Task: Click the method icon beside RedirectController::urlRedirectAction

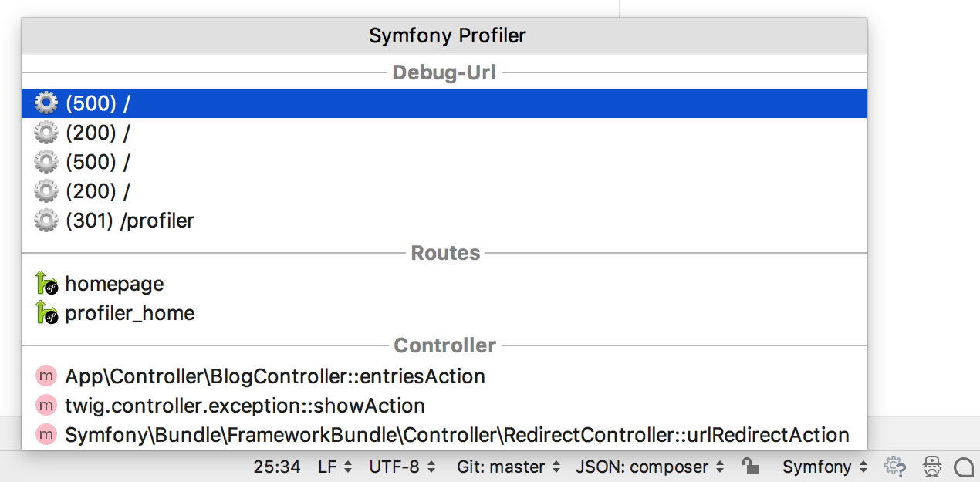Action: [x=46, y=433]
